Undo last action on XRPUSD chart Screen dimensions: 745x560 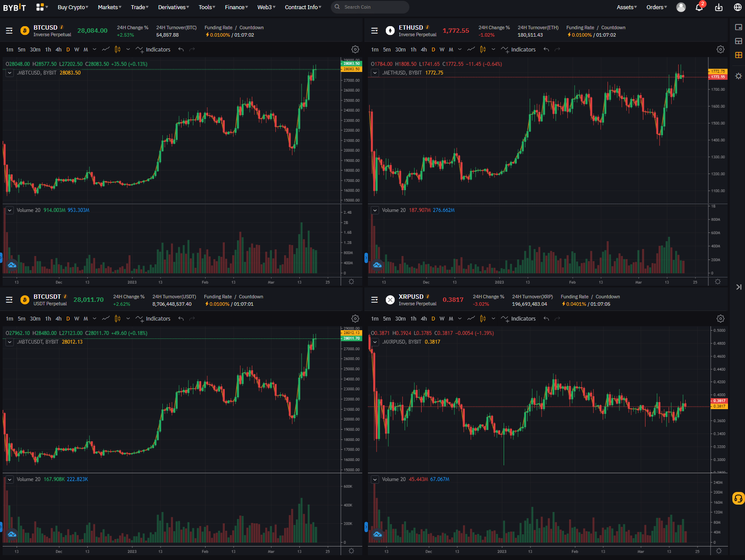pyautogui.click(x=546, y=318)
